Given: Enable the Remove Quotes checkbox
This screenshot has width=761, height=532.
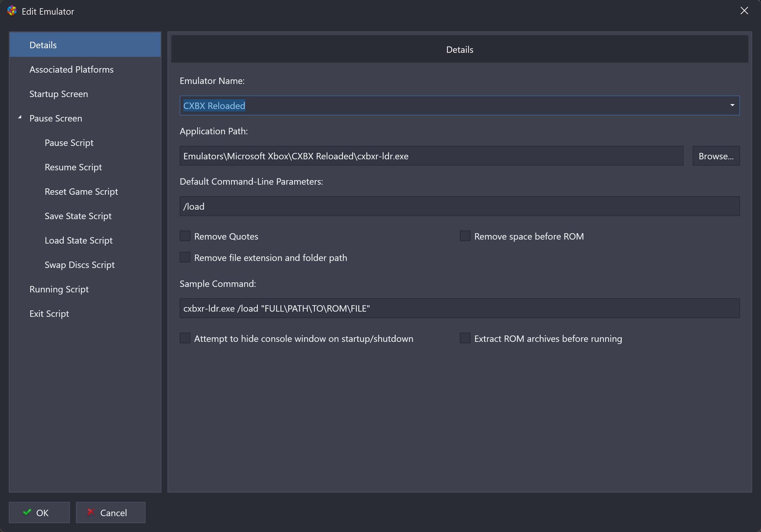Looking at the screenshot, I should coord(185,236).
